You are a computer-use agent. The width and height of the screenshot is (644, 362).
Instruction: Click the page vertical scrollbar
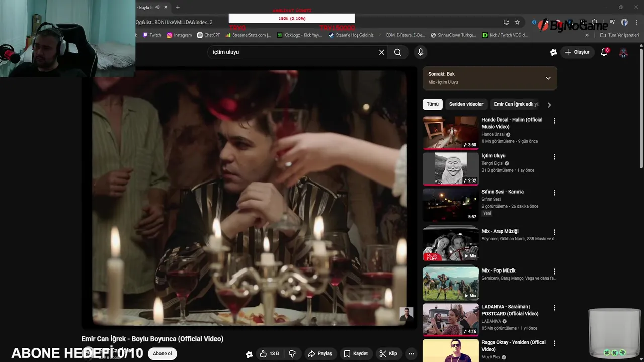tap(641, 108)
